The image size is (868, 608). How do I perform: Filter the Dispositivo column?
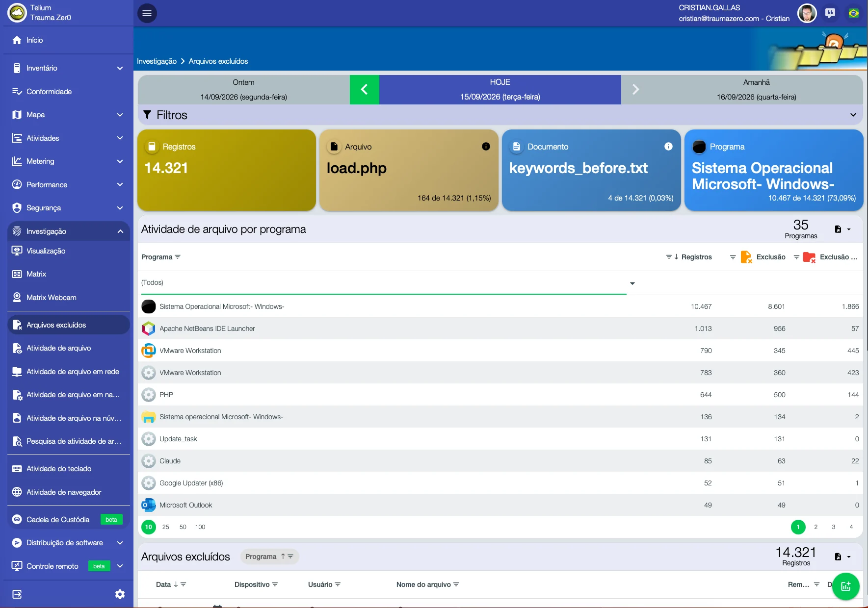pyautogui.click(x=275, y=584)
